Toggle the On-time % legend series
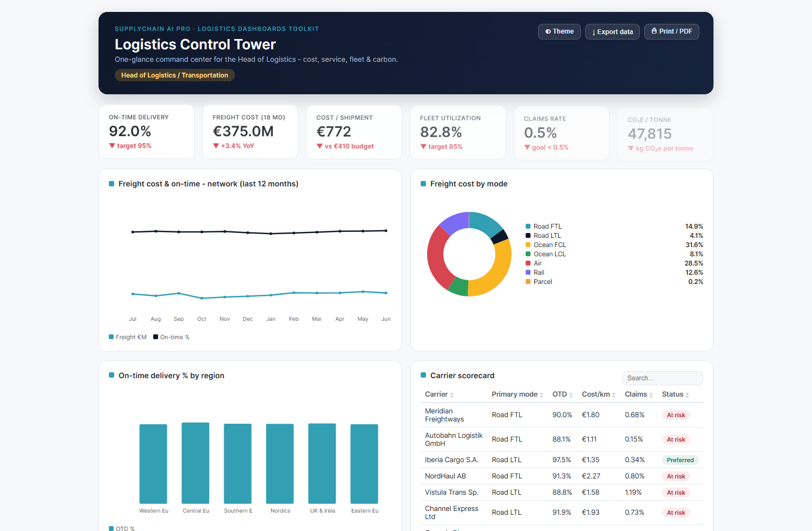812x531 pixels. tap(172, 337)
